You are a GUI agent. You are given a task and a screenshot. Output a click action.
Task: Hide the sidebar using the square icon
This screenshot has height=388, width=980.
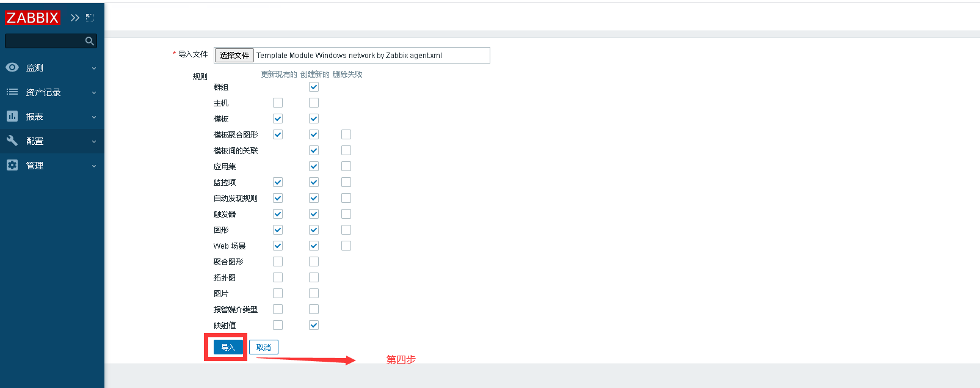point(90,18)
